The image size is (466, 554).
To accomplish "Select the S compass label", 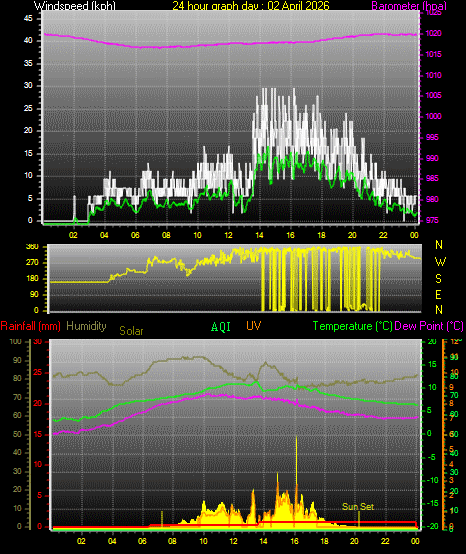I will point(438,279).
